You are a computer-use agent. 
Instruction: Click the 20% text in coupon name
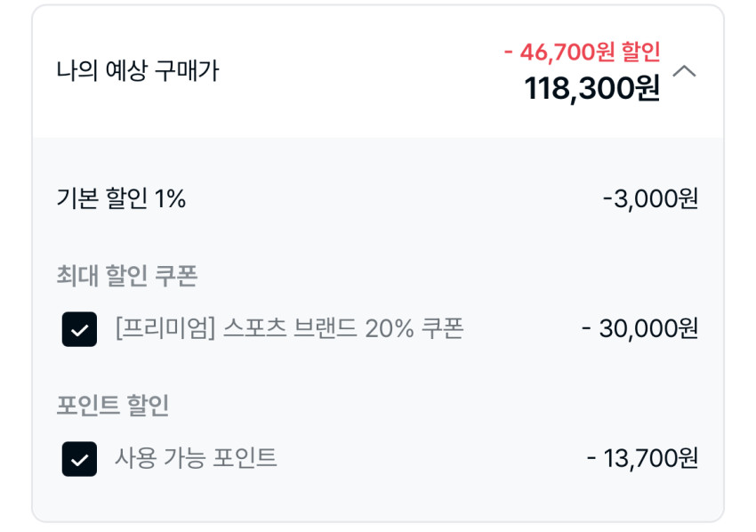[x=389, y=328]
